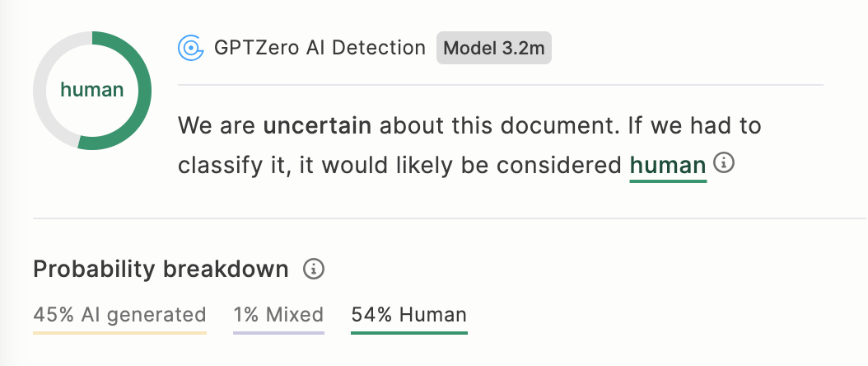Viewport: 868px width, 366px height.
Task: Click the GPTZero AI Detection title text
Action: tap(320, 48)
